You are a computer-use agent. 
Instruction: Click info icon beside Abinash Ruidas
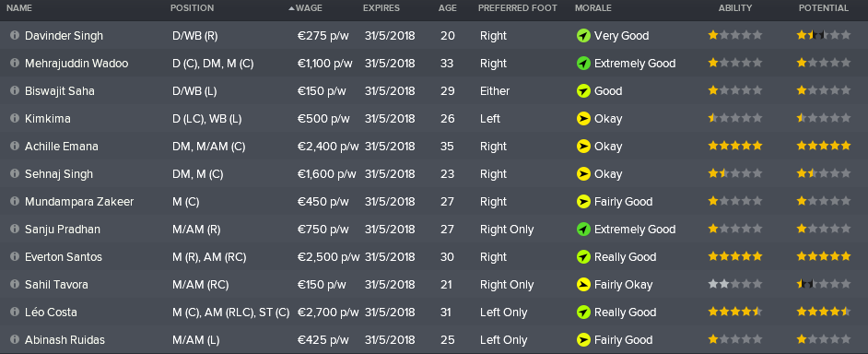point(15,340)
